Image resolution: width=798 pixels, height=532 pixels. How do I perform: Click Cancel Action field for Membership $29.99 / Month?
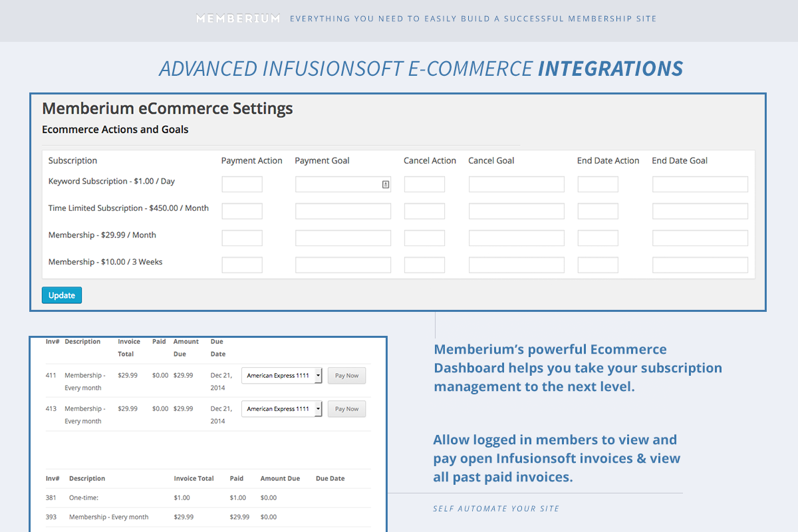pyautogui.click(x=424, y=238)
